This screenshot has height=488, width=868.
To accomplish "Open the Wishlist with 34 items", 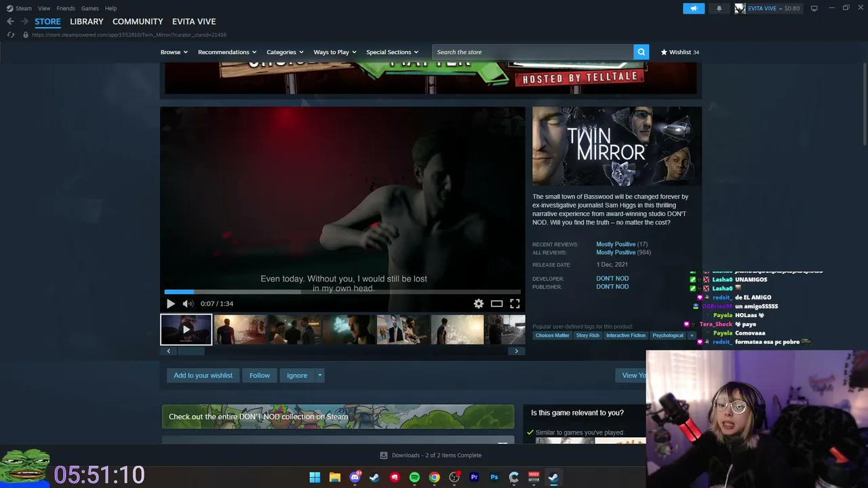I will point(680,52).
